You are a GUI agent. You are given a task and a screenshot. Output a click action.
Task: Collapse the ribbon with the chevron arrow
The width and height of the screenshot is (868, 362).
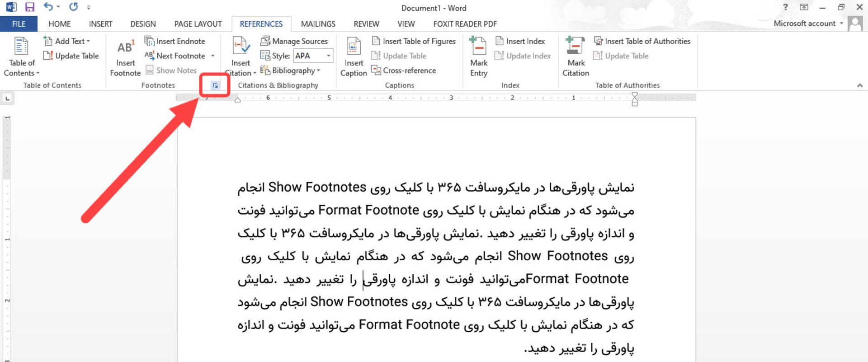tap(860, 85)
